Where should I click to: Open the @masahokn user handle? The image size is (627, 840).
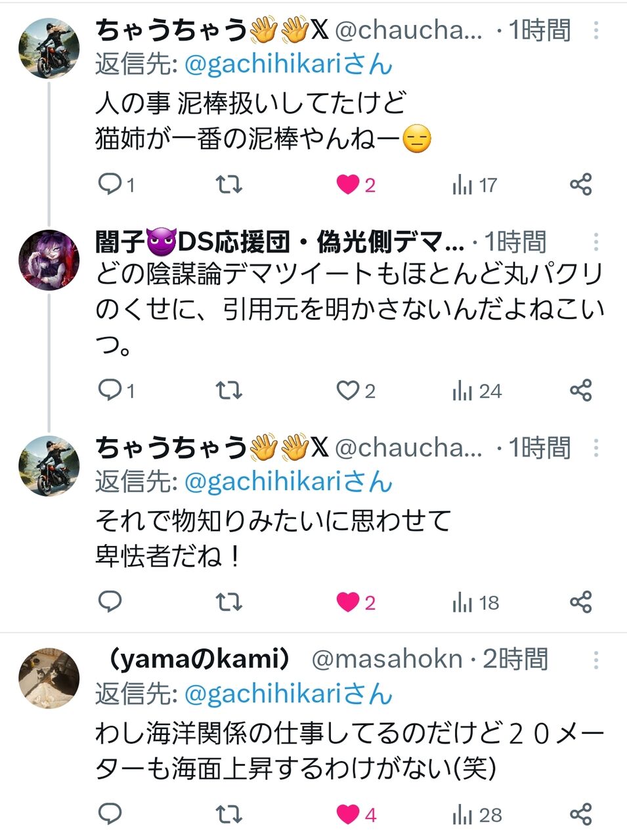click(x=386, y=659)
